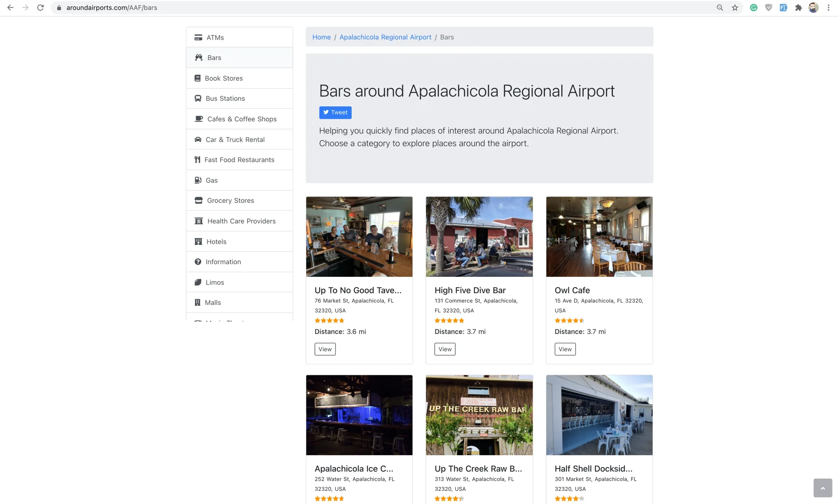839x504 pixels.
Task: Click the Limos icon
Action: [x=198, y=282]
